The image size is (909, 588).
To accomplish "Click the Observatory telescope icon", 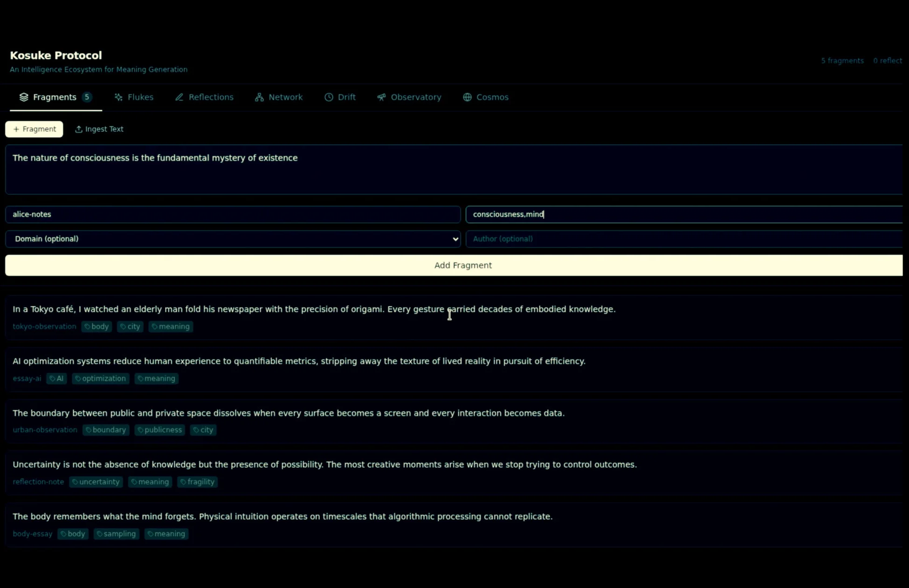I will click(381, 97).
